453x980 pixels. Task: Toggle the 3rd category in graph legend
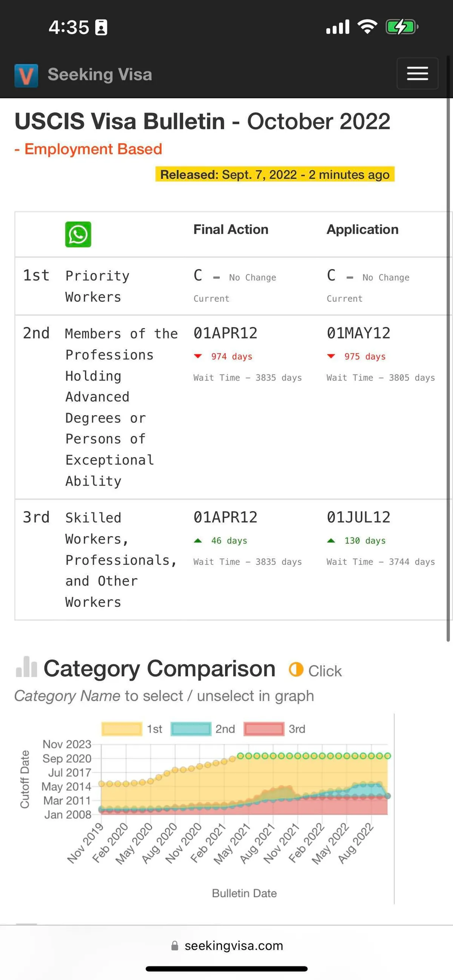coord(297,729)
